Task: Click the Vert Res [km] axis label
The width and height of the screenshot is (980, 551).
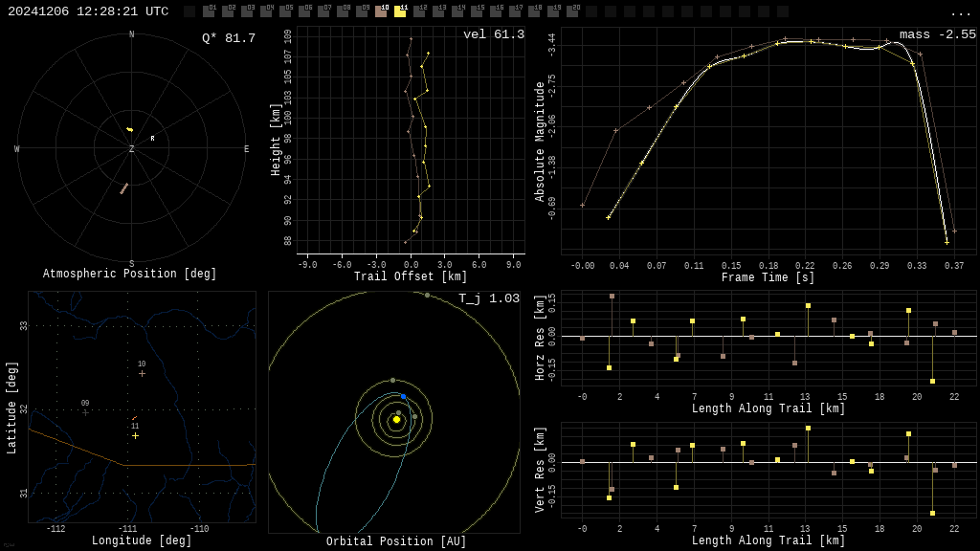Action: (540, 470)
